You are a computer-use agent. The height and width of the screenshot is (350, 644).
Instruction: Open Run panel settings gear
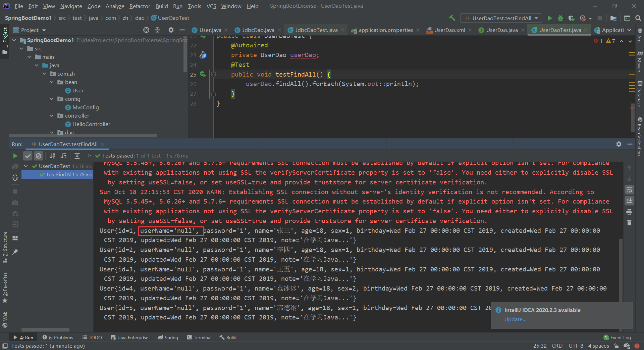point(619,144)
